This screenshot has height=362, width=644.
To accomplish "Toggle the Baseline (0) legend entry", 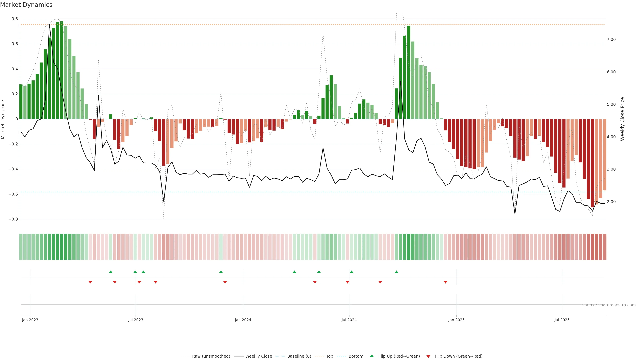I will pyautogui.click(x=299, y=356).
